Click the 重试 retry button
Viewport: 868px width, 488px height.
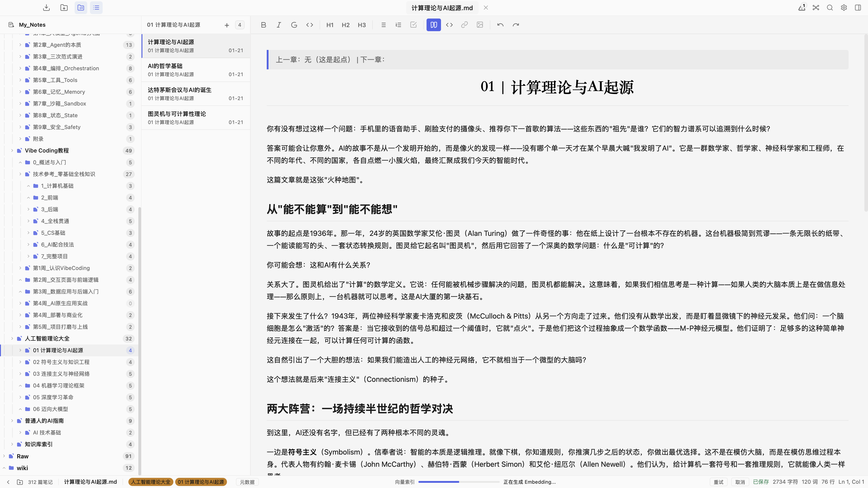point(718,482)
